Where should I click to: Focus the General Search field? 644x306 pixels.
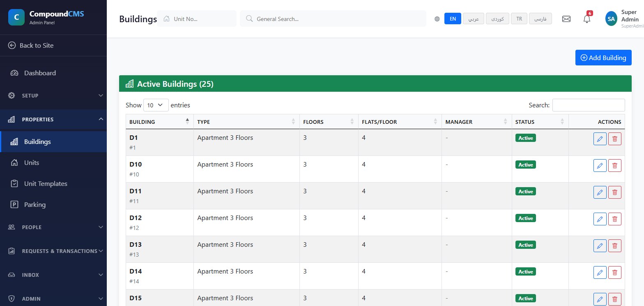pyautogui.click(x=333, y=19)
